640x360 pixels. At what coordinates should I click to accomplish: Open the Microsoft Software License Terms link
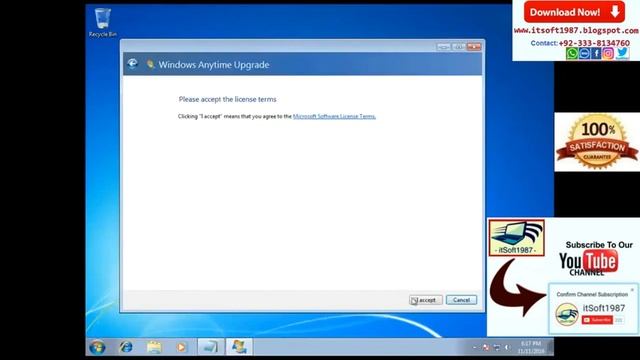[334, 116]
